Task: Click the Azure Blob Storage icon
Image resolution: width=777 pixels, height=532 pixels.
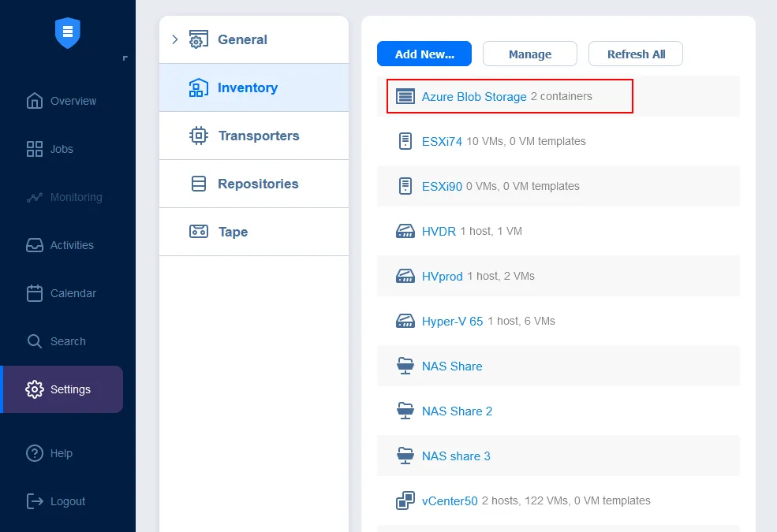Action: click(405, 97)
